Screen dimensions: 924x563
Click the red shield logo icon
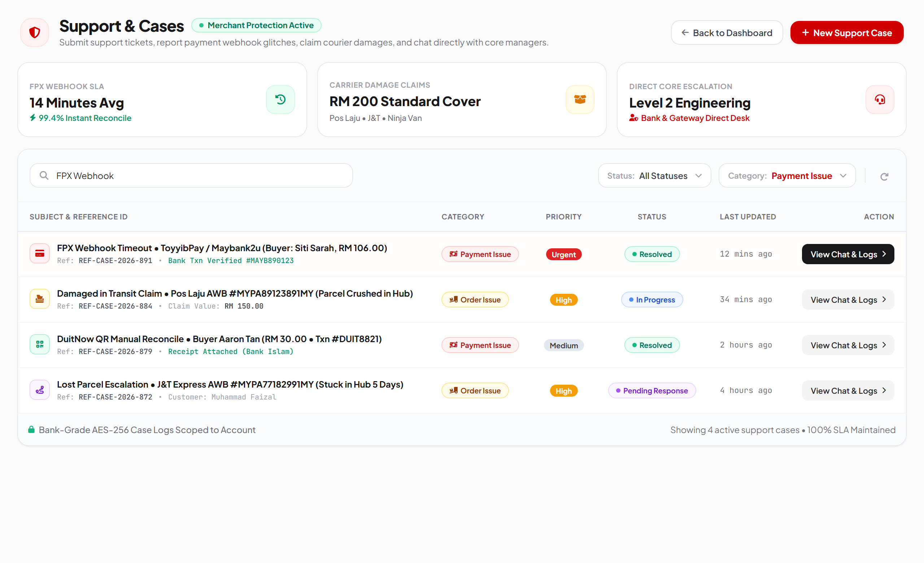(x=35, y=32)
